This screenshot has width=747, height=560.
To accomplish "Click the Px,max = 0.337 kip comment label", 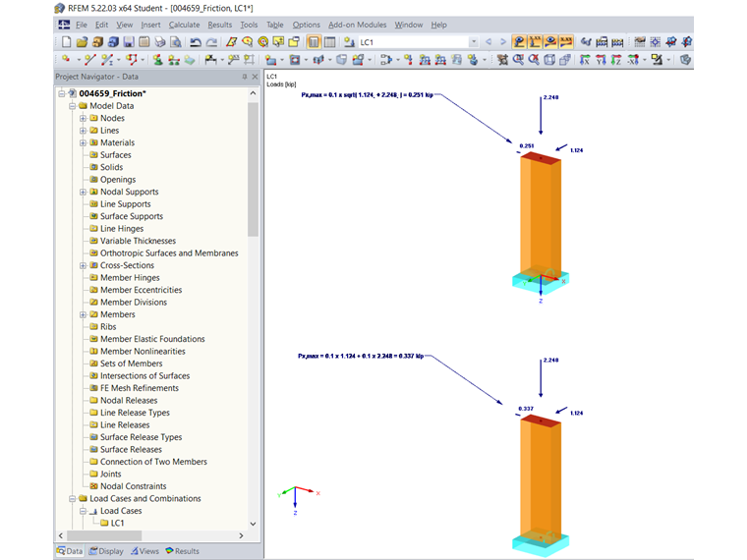I will point(361,356).
